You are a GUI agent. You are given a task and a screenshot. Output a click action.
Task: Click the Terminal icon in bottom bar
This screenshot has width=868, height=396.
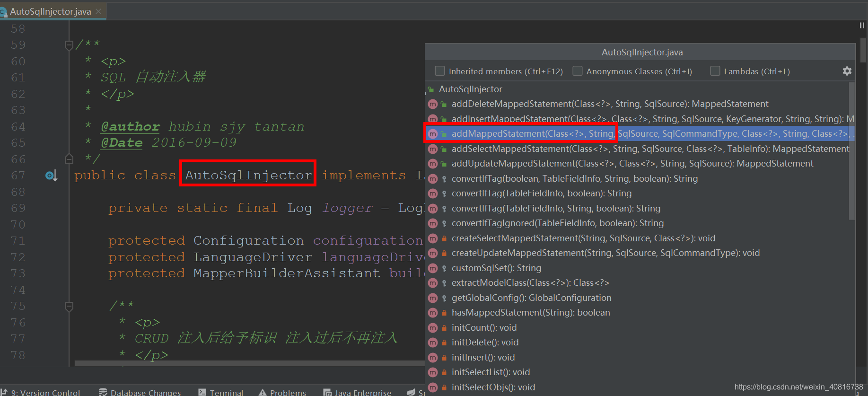[x=202, y=392]
